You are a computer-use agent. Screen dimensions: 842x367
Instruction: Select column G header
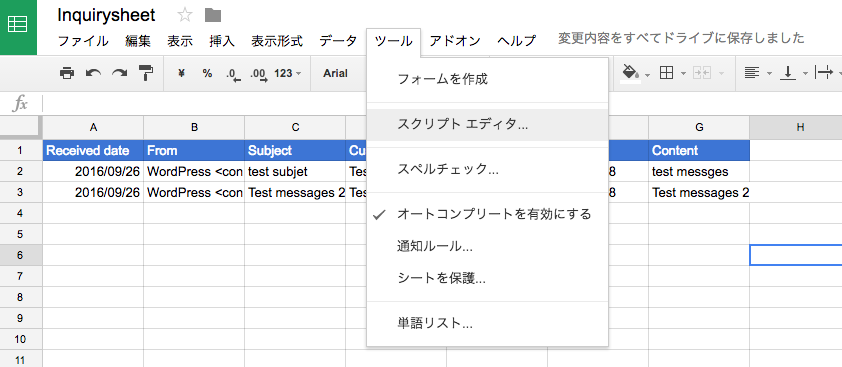point(699,127)
